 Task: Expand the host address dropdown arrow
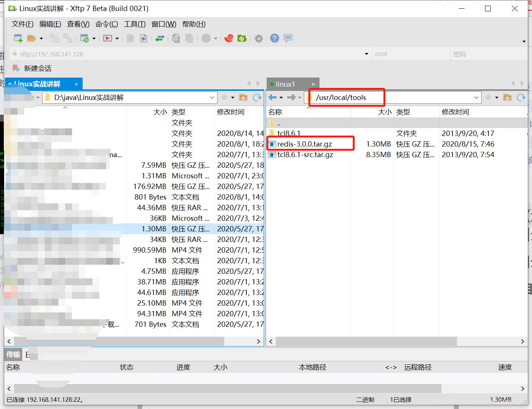tap(366, 54)
